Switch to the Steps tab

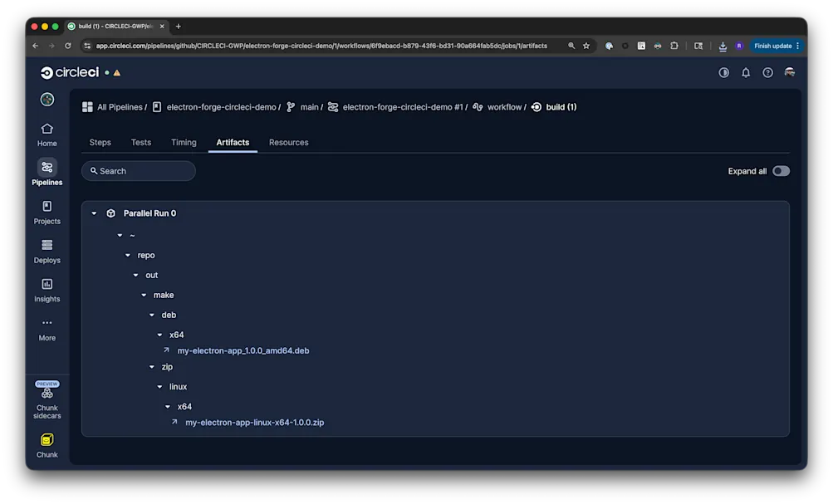[100, 142]
